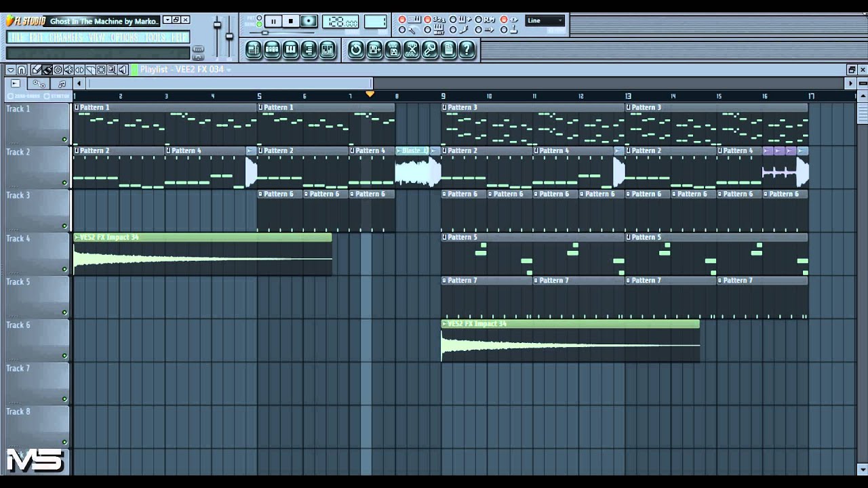
Task: Adjust the master volume slider
Action: pyautogui.click(x=217, y=25)
